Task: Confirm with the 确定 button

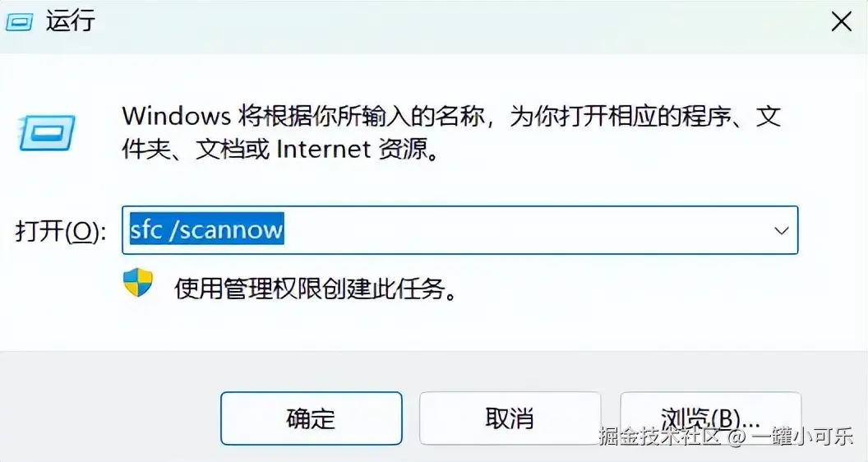Action: coord(311,418)
